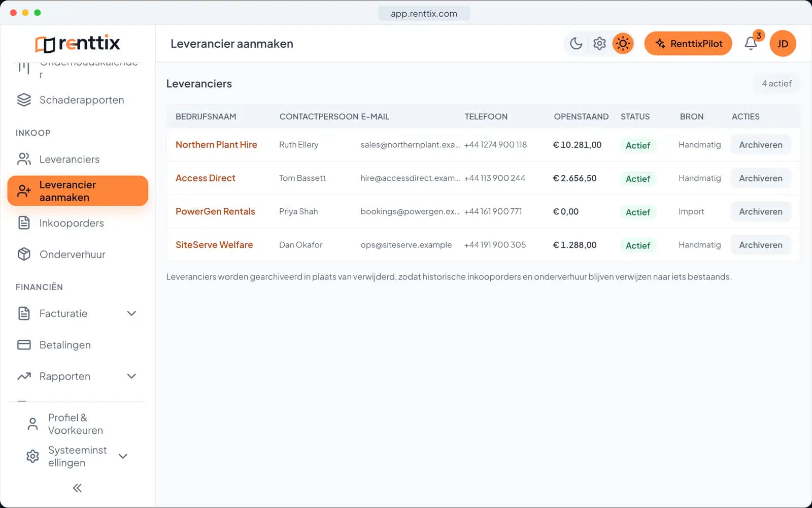
Task: Collapse sidebar with double chevron
Action: (77, 488)
